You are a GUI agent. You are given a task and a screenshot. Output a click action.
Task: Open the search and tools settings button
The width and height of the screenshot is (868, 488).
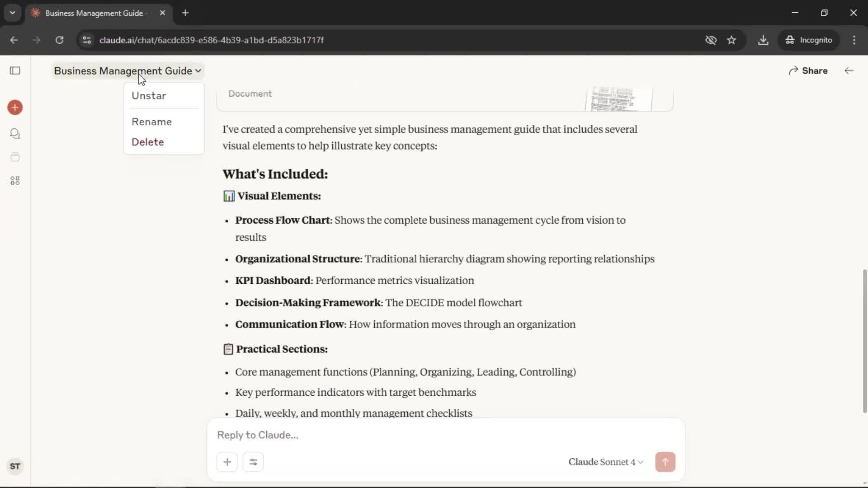253,462
